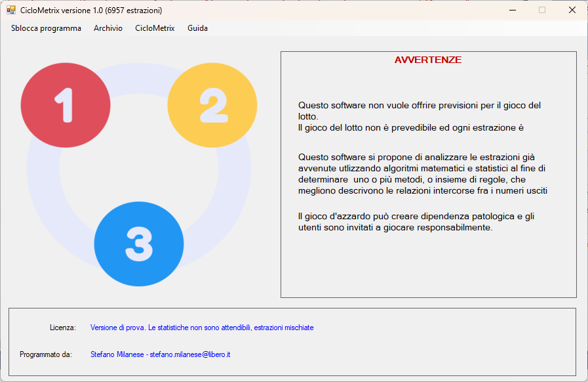Minimize the CicloMetrix window
This screenshot has width=588, height=382.
[x=513, y=10]
